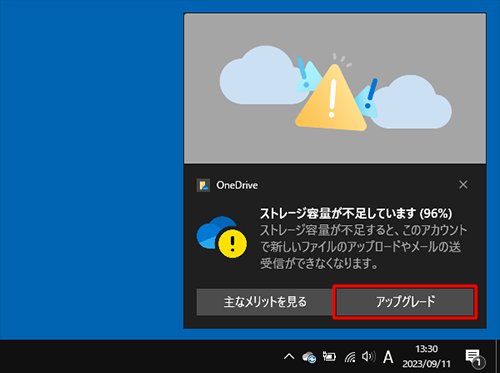Check battery status in the tray

pos(329,357)
